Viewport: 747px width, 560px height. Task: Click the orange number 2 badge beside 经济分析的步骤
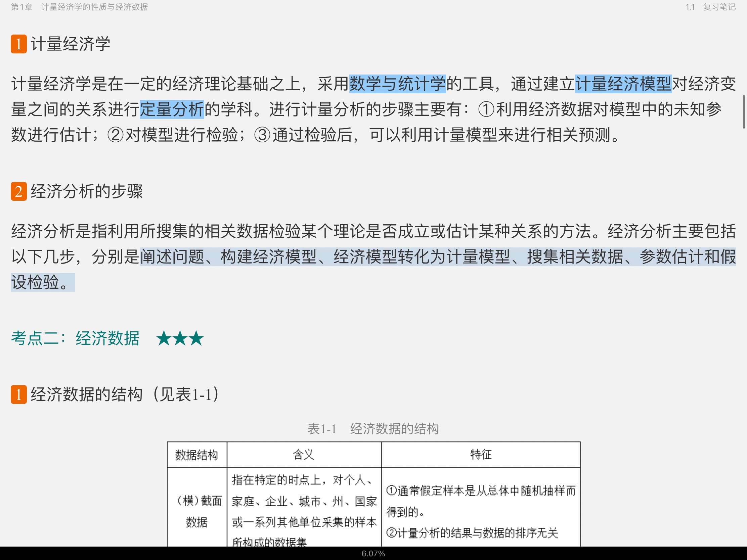19,191
